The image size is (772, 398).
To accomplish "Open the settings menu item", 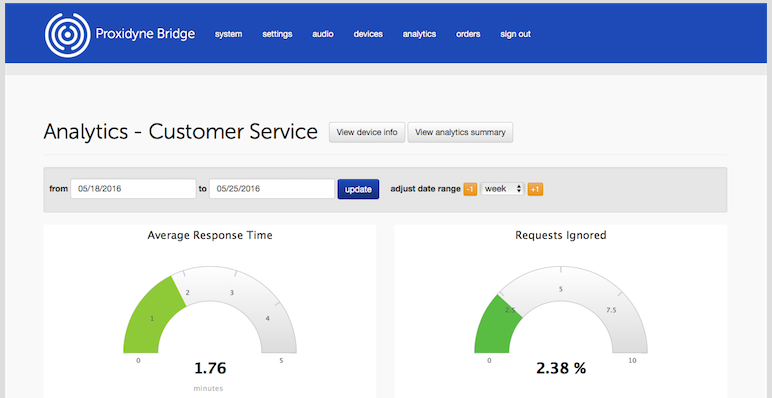I will click(277, 34).
